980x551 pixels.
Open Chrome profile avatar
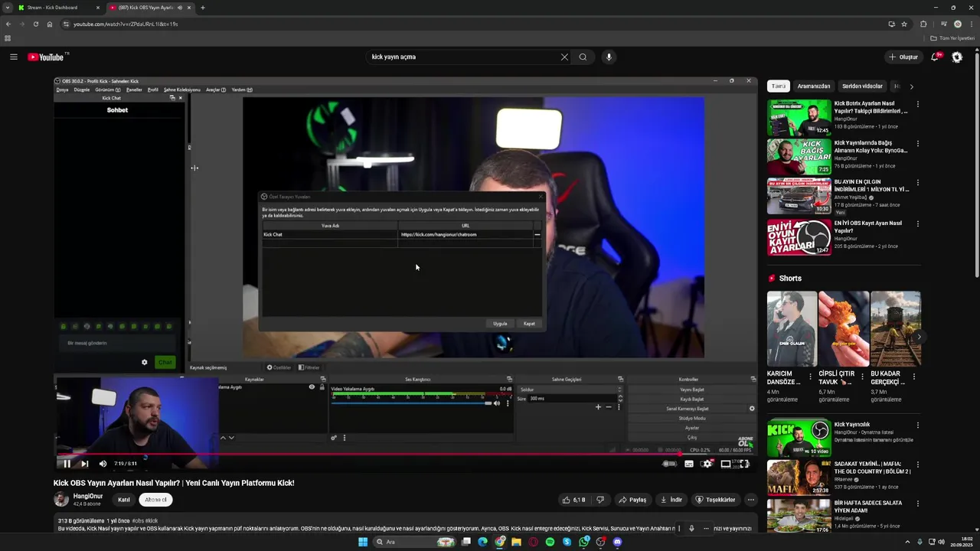coord(957,24)
